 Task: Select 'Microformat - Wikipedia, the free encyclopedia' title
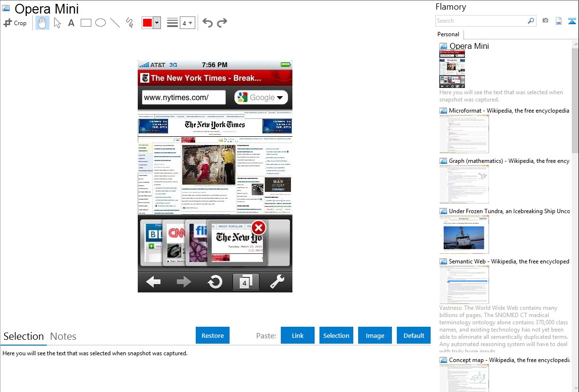click(x=509, y=111)
